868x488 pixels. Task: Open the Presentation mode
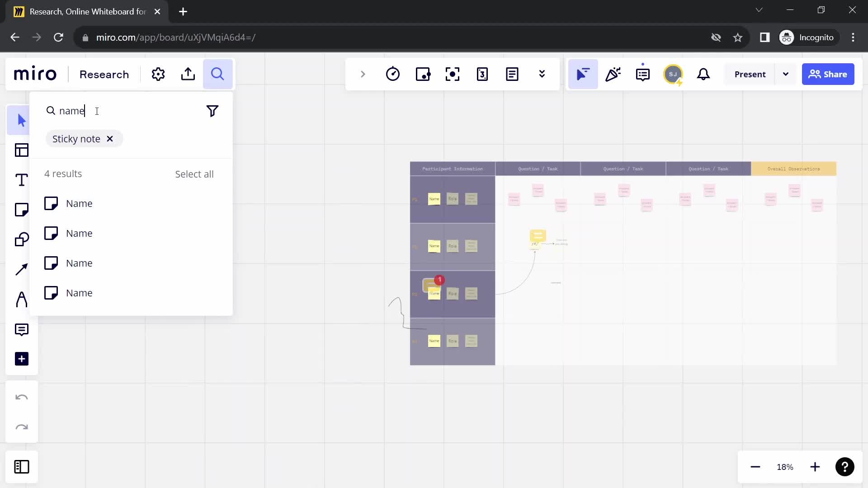coord(750,74)
